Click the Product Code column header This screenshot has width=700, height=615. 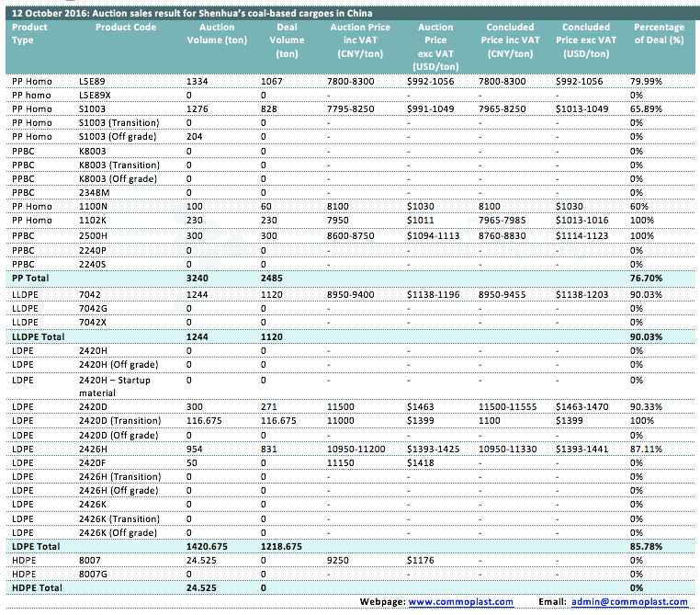click(x=126, y=28)
